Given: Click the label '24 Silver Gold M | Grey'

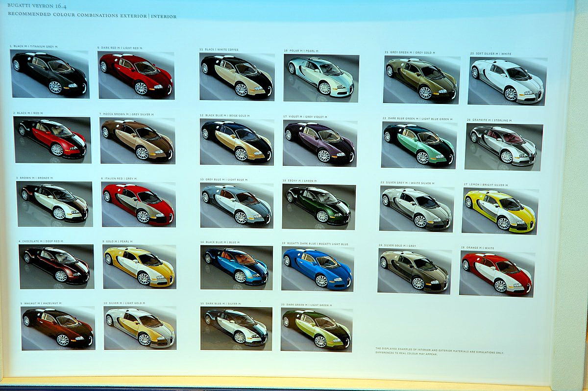Looking at the screenshot, I should tap(397, 245).
